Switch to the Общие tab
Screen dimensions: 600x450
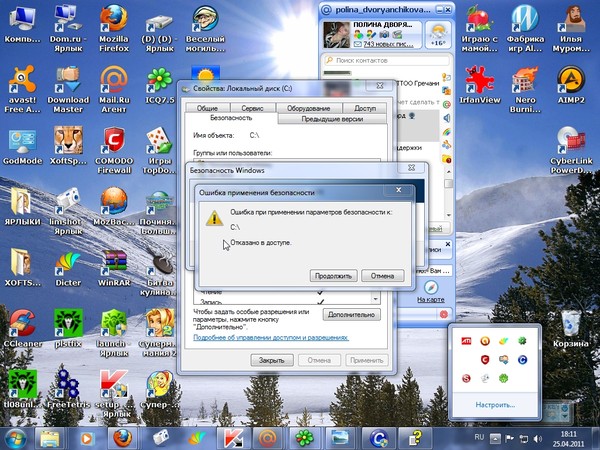[207, 108]
